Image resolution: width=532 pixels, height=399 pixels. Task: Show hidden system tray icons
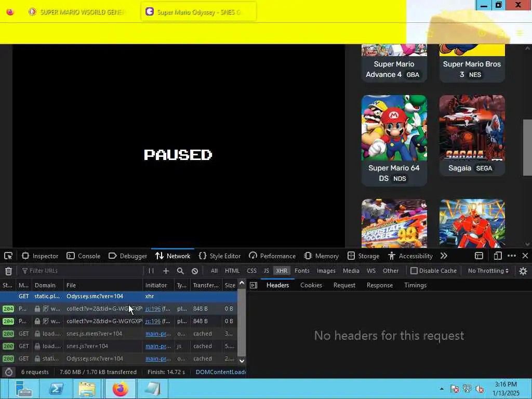[x=442, y=389]
